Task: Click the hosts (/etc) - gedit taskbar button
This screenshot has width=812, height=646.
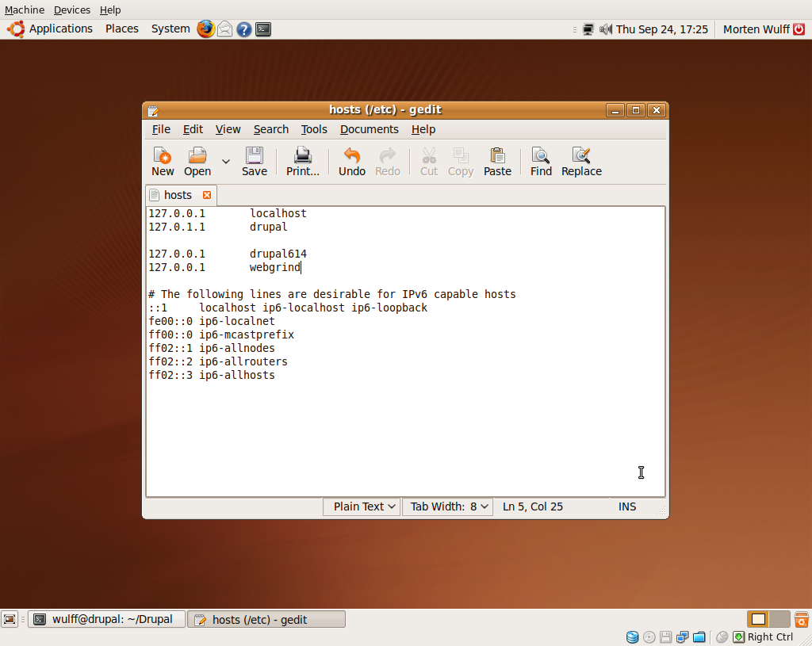Action: [x=266, y=619]
